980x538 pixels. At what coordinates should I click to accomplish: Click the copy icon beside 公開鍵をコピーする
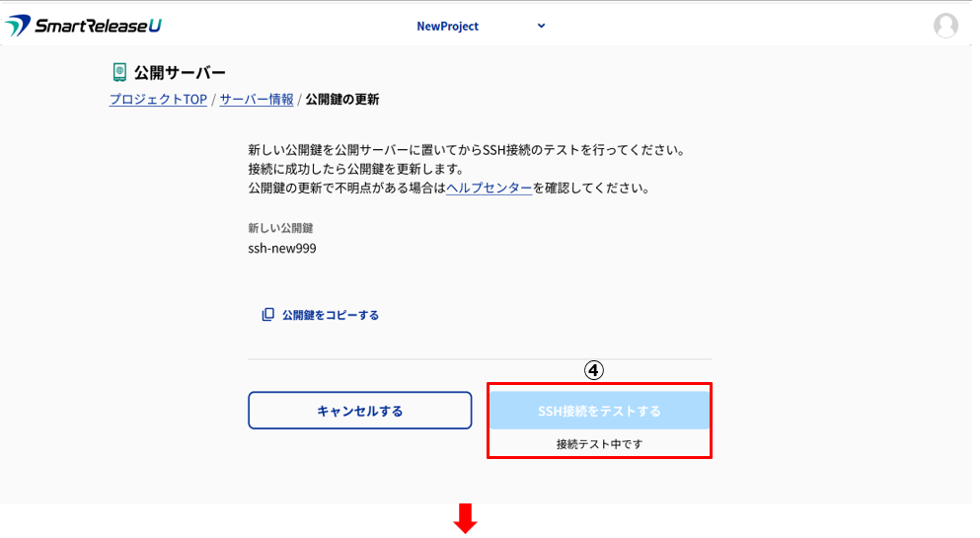pos(267,315)
